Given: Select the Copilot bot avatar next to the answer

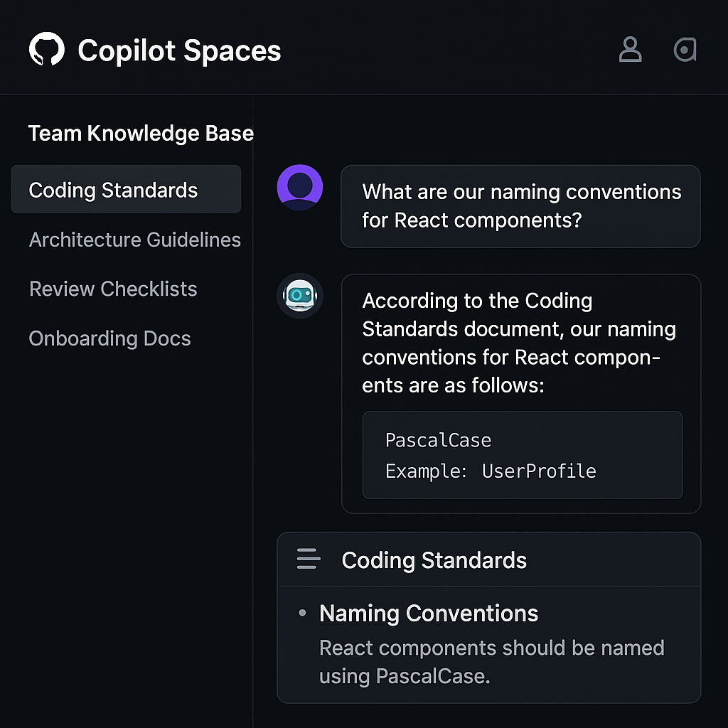Looking at the screenshot, I should [x=299, y=296].
